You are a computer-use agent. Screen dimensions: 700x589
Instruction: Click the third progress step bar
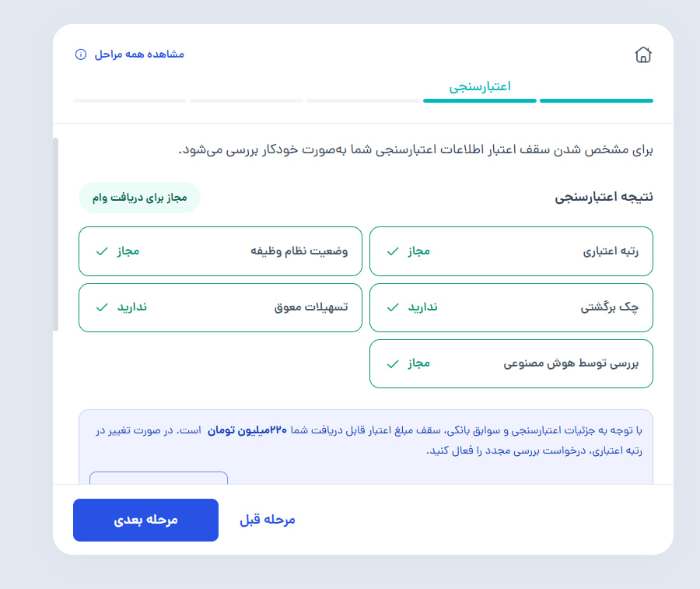pos(363,100)
